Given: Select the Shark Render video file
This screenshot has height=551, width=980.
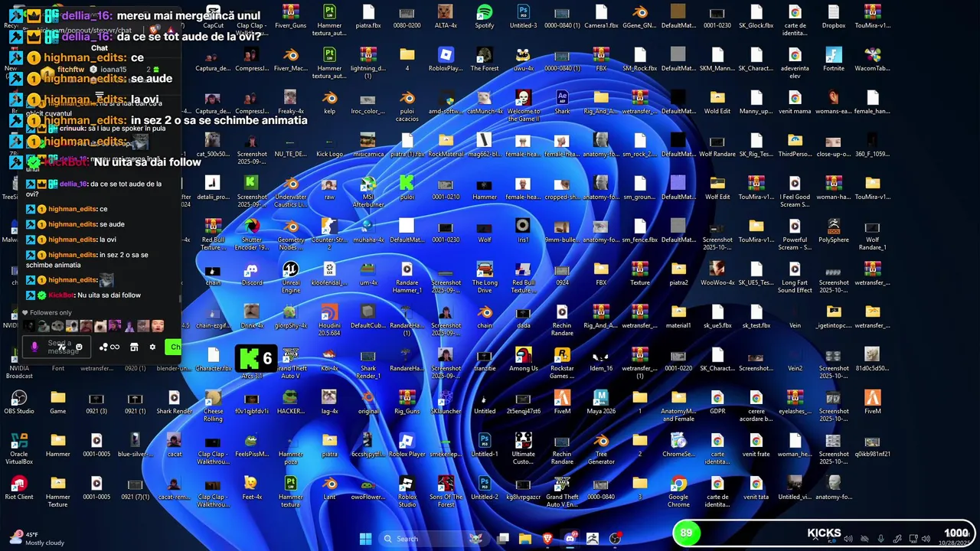Looking at the screenshot, I should [174, 402].
